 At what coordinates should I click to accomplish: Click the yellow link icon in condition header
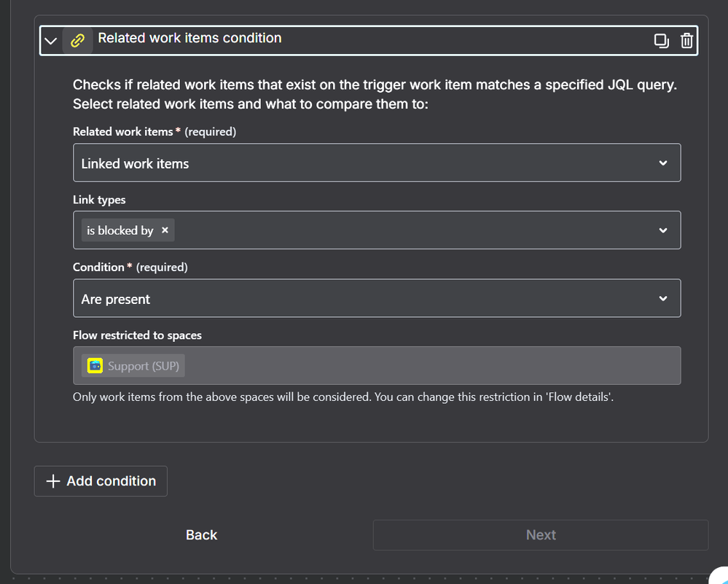pos(77,41)
